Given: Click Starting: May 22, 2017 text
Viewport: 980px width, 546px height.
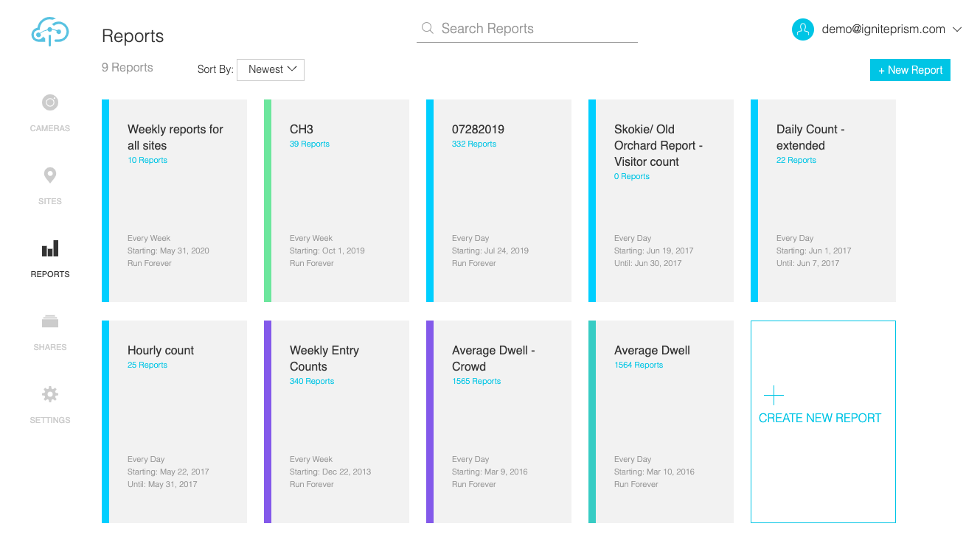Looking at the screenshot, I should [x=168, y=472].
